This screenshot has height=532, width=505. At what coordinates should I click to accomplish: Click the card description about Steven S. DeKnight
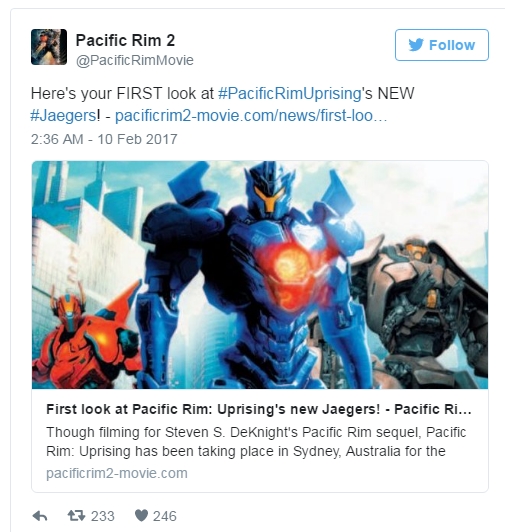pos(256,442)
